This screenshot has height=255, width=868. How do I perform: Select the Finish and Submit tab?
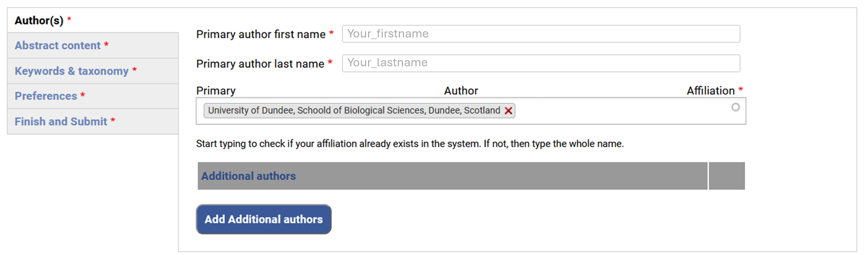[61, 121]
